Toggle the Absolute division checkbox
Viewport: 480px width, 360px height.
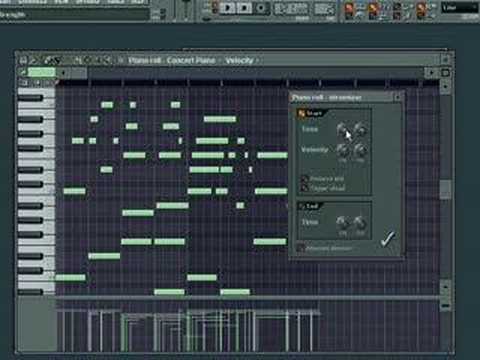click(x=301, y=248)
